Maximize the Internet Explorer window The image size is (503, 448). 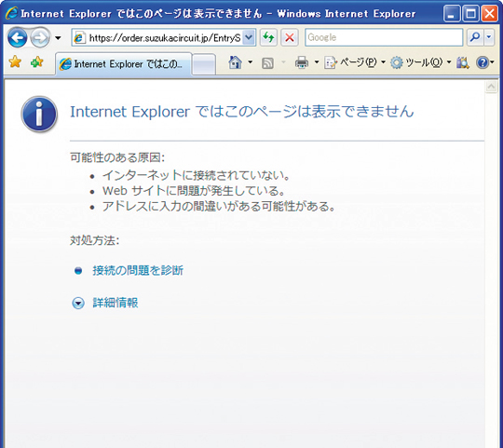tap(470, 13)
